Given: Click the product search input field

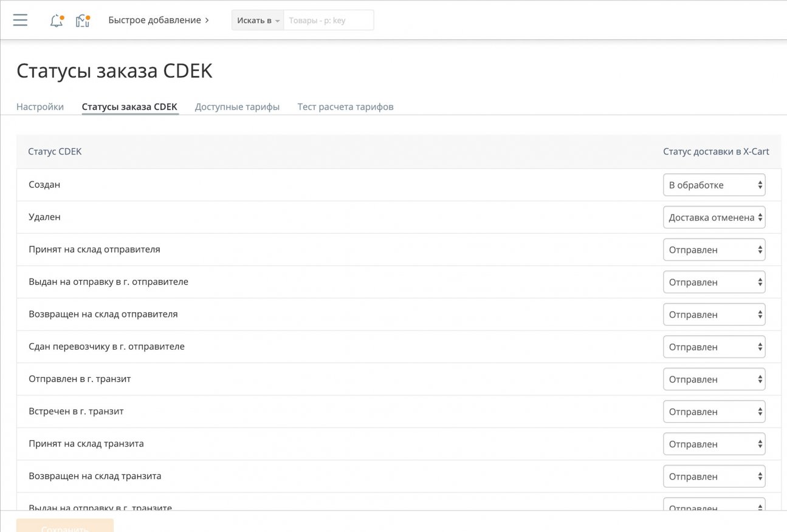Looking at the screenshot, I should tap(328, 19).
